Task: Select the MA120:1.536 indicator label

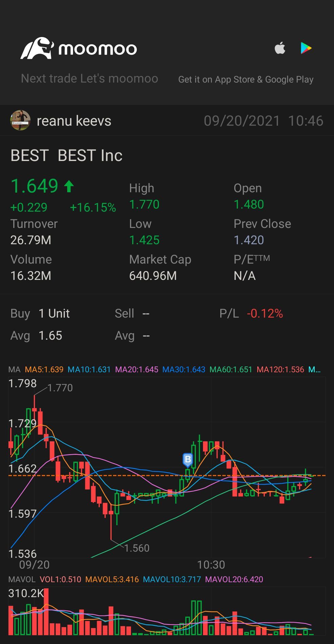Action: (x=280, y=370)
